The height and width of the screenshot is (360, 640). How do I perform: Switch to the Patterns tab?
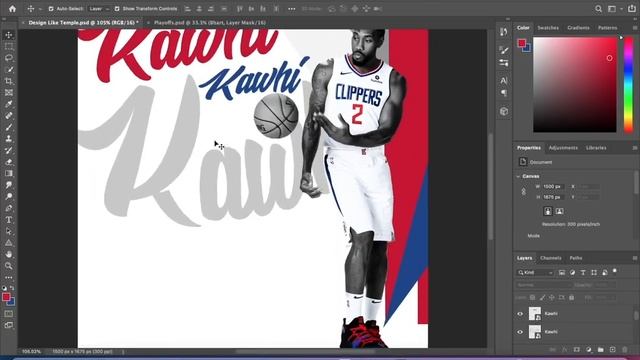607,28
